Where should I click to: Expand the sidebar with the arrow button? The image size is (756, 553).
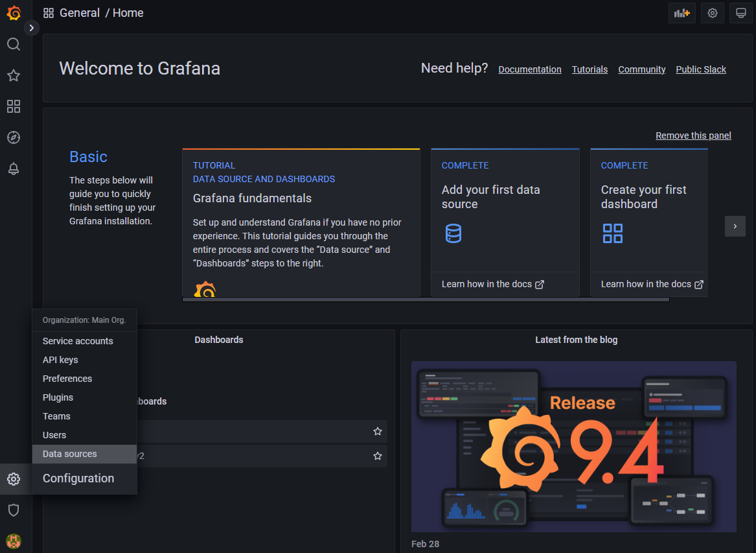tap(31, 28)
